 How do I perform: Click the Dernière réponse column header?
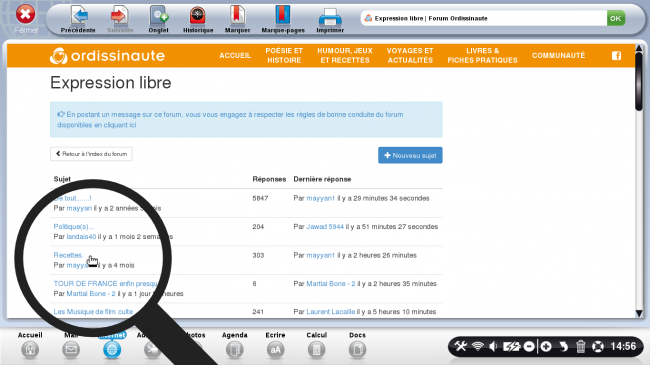point(322,179)
